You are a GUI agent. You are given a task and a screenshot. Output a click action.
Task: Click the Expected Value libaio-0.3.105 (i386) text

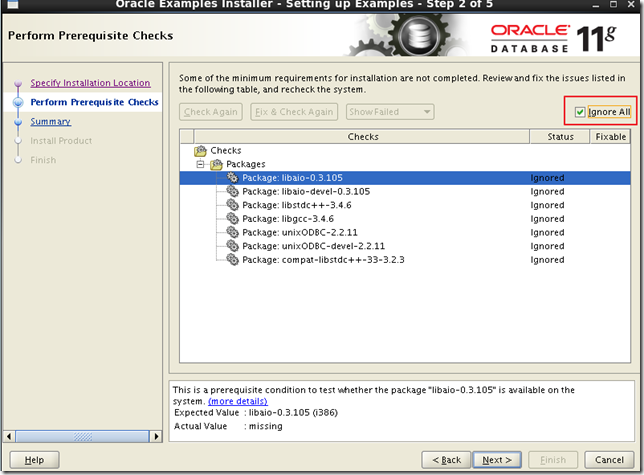pos(293,413)
